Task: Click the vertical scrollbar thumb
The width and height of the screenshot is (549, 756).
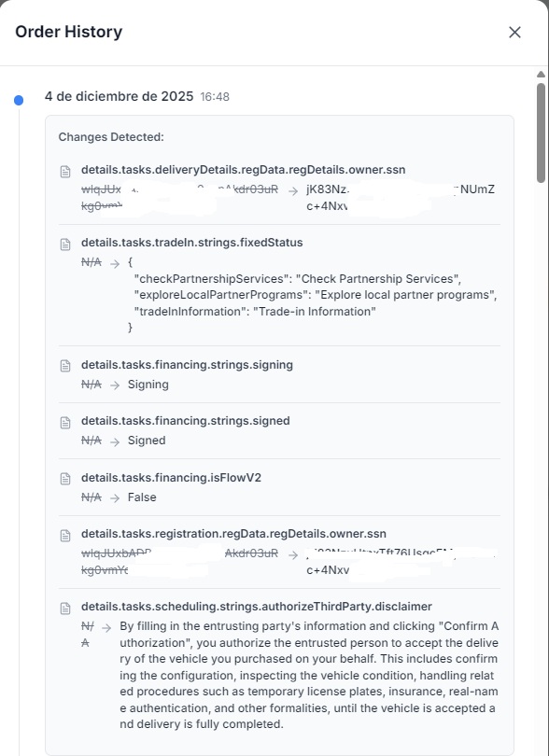Action: pyautogui.click(x=541, y=133)
